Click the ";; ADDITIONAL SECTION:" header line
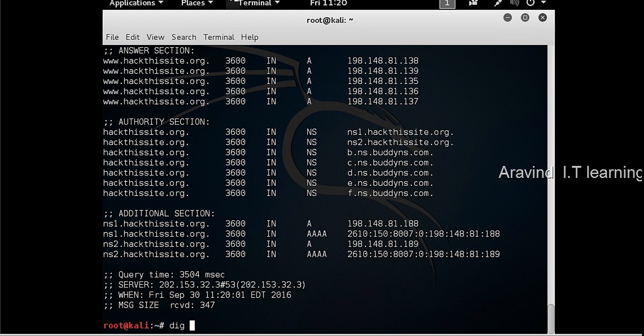The width and height of the screenshot is (644, 336). click(x=159, y=214)
